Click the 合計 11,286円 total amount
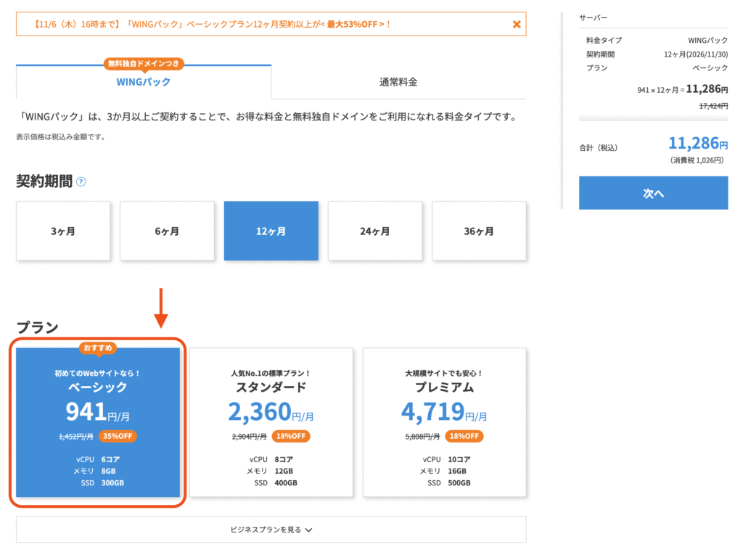The height and width of the screenshot is (560, 743). [698, 143]
